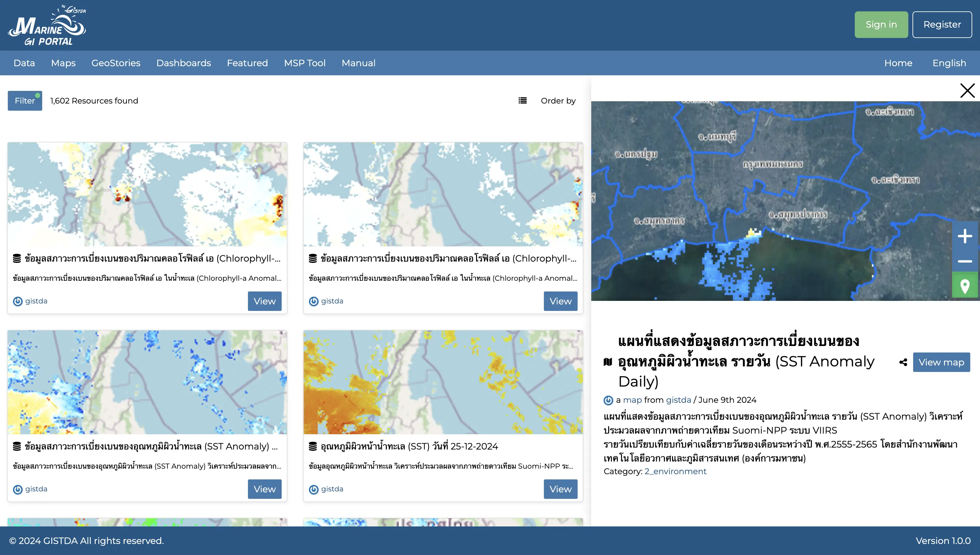Go to Home
The image size is (980, 555).
coord(898,63)
